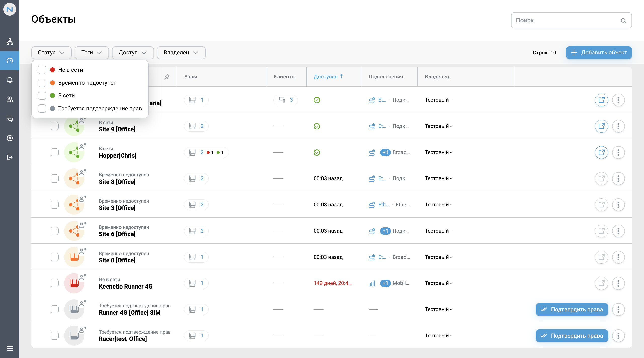Open the hamburger menu at sidebar bottom

click(x=10, y=348)
